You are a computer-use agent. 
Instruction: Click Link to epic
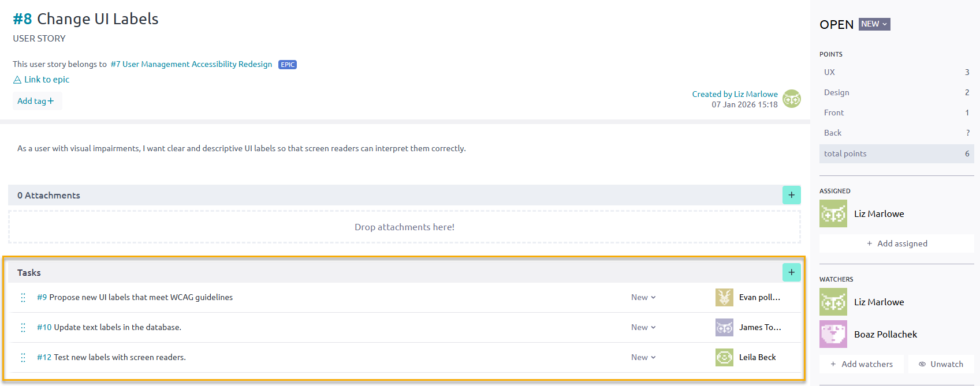pyautogui.click(x=41, y=80)
